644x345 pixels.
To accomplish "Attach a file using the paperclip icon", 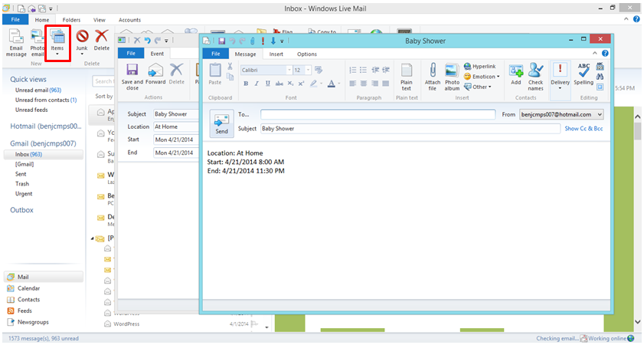I will [433, 77].
